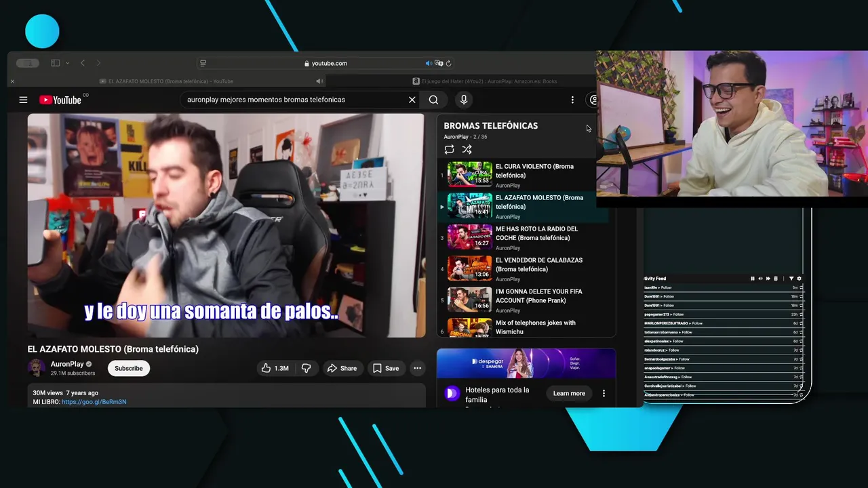
Task: Replay Anaestradafitnessg follow alert
Action: tap(801, 377)
